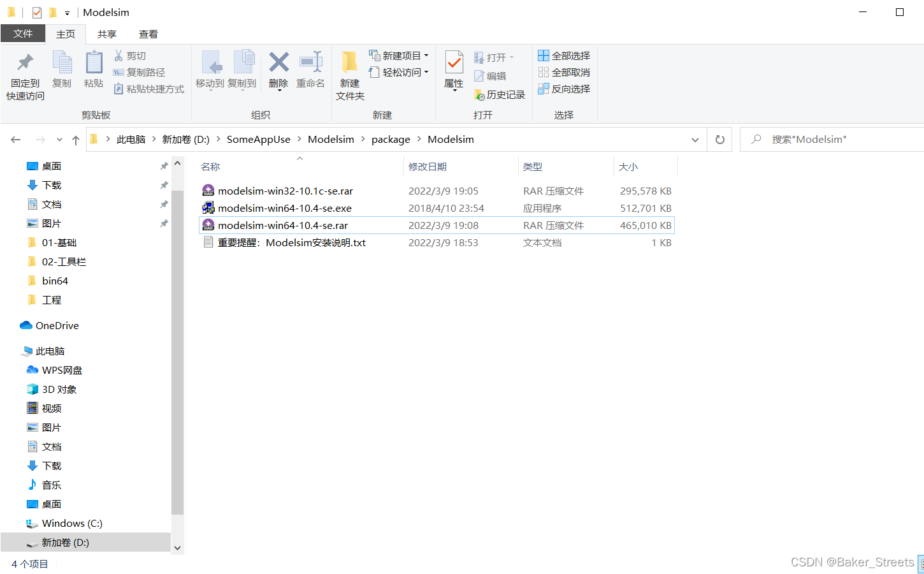Open Easy access (轻松访问) dropdown
This screenshot has width=924, height=574.
(398, 72)
